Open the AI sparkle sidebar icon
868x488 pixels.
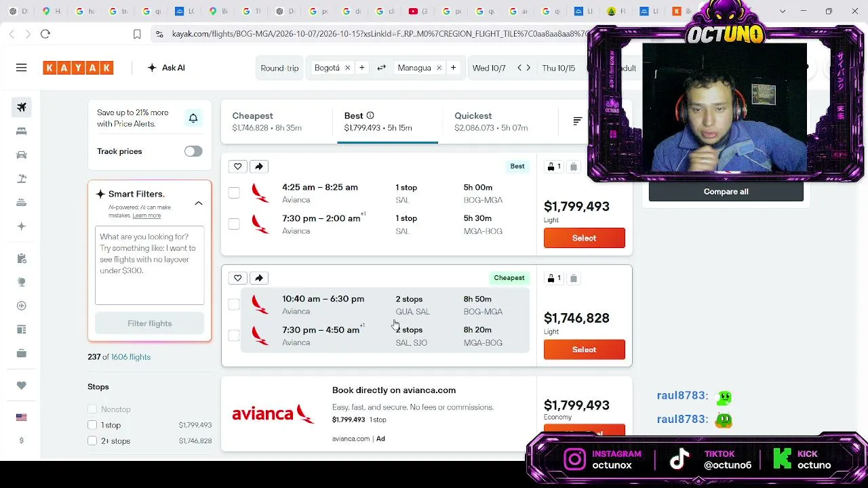coord(22,226)
